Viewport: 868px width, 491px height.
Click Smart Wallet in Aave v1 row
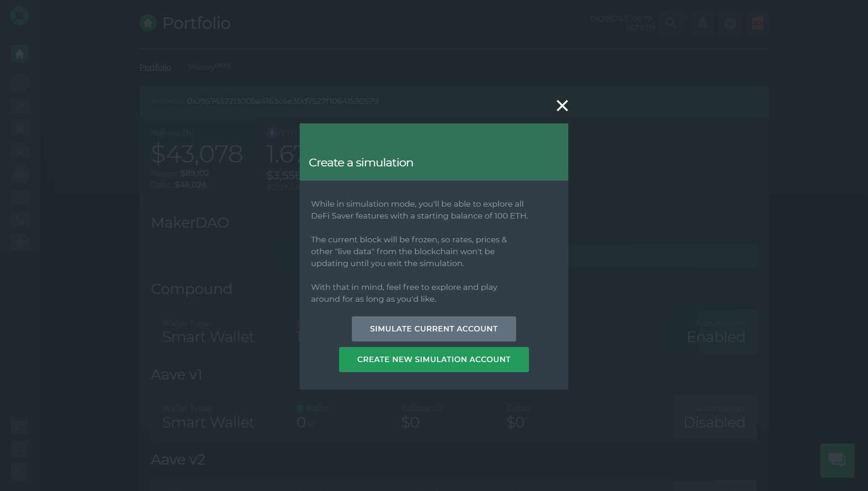(x=208, y=422)
